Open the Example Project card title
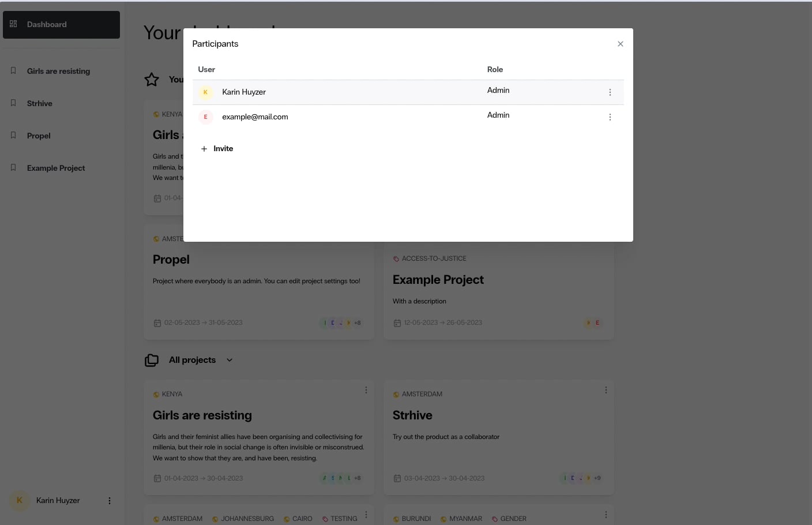 (438, 280)
